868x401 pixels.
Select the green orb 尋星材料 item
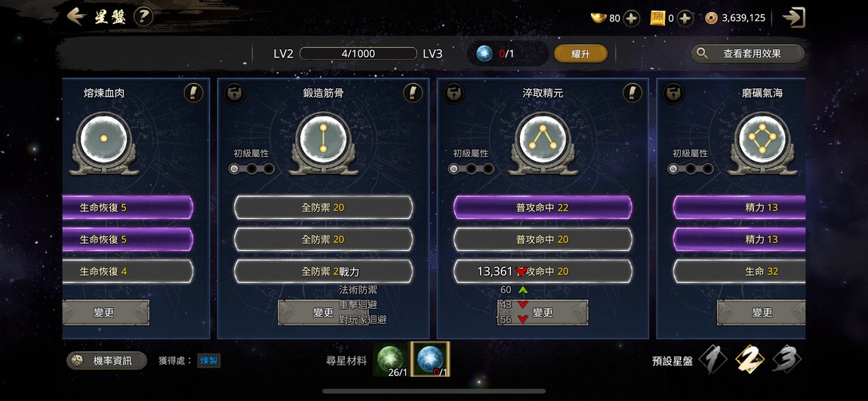click(391, 359)
